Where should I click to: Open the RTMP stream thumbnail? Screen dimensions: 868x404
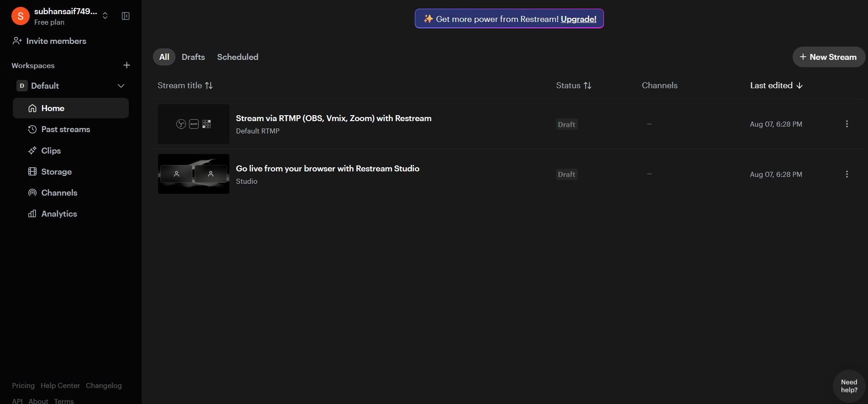(x=194, y=124)
